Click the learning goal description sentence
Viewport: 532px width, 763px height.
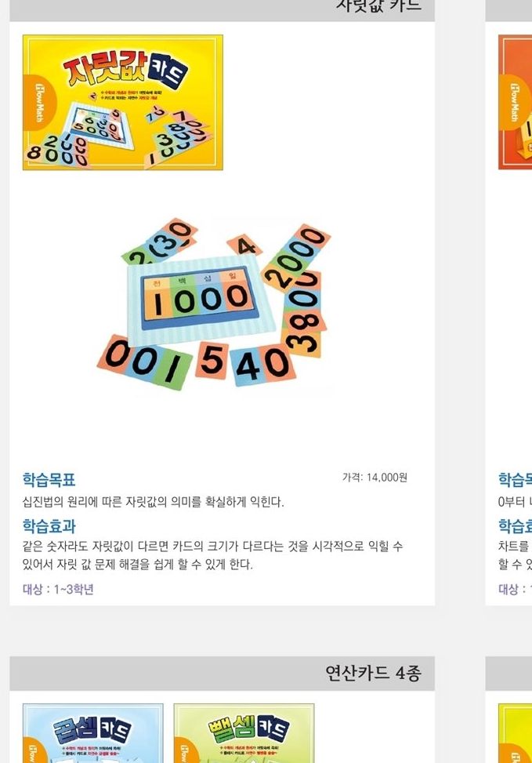(154, 502)
